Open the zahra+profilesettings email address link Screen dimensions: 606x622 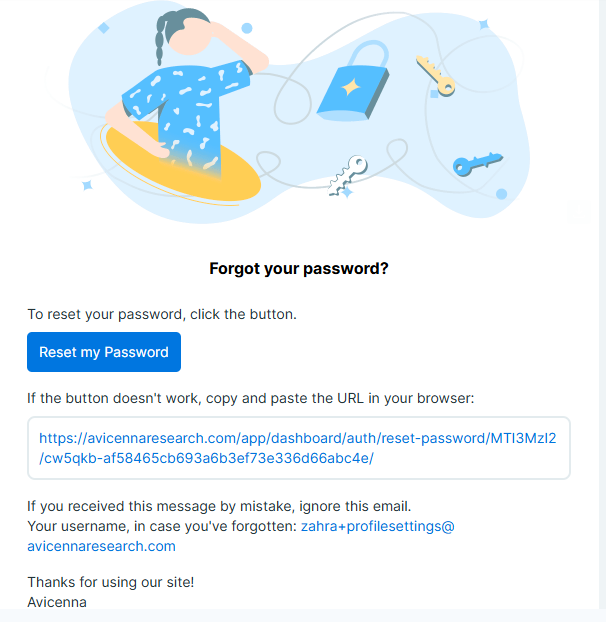point(377,526)
